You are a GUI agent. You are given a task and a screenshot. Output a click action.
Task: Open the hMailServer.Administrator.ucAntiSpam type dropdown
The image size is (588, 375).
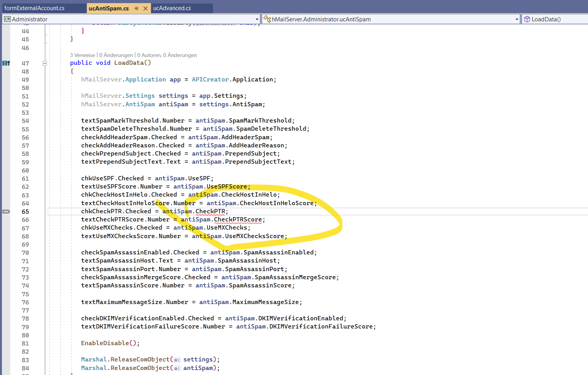click(516, 19)
